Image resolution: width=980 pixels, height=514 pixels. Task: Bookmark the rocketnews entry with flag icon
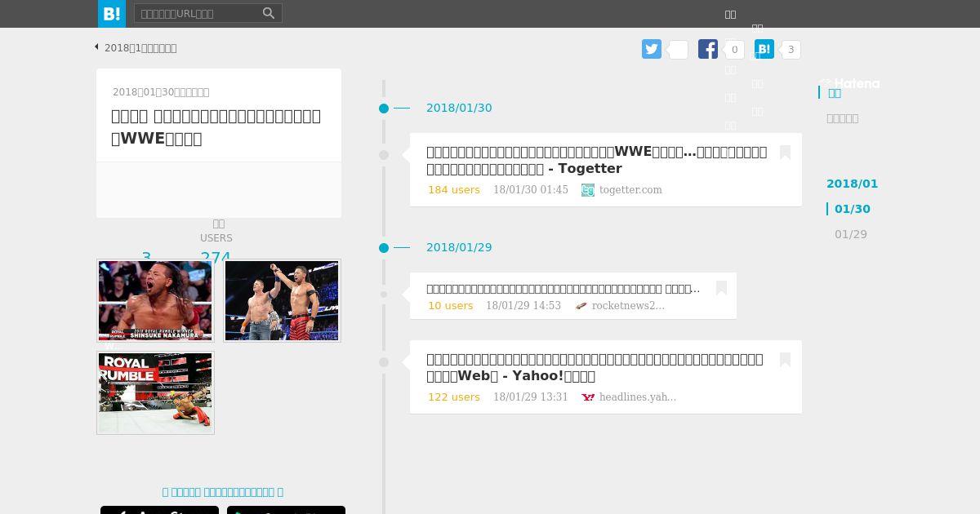click(x=721, y=288)
